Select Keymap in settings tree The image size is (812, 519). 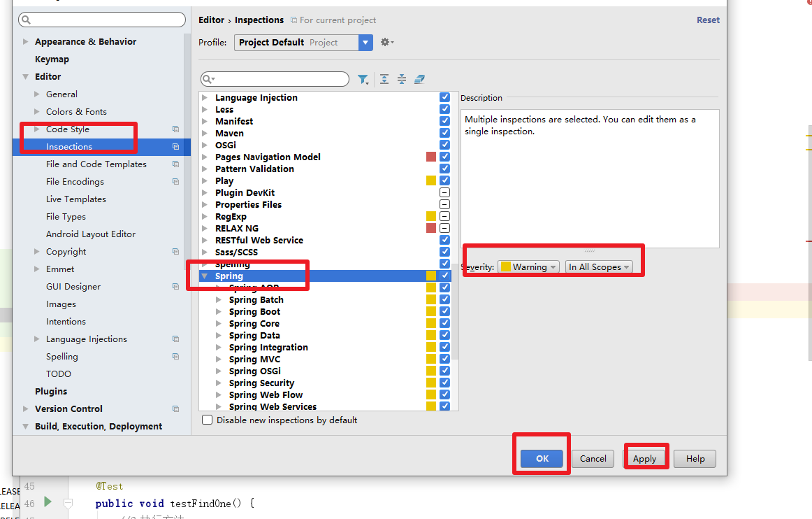coord(52,59)
